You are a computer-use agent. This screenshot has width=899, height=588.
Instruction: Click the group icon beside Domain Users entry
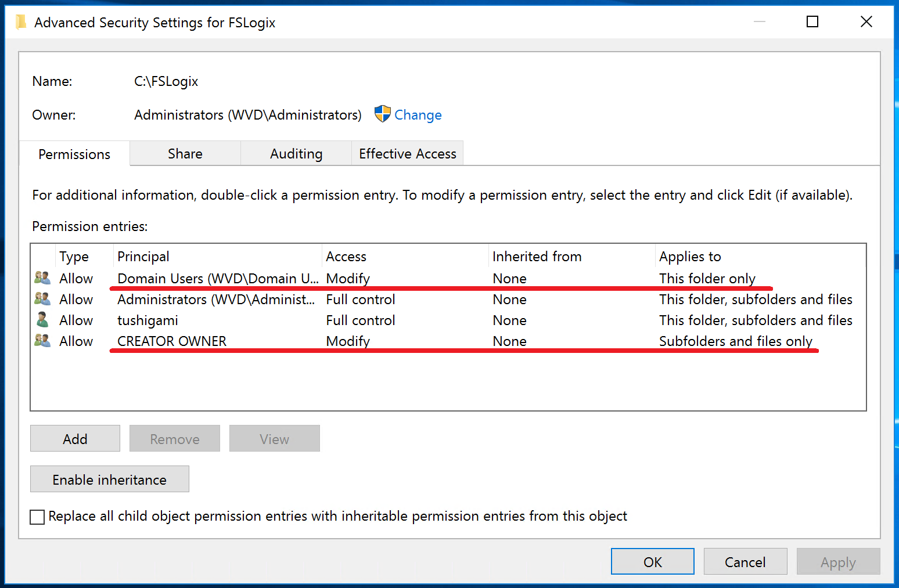(x=42, y=277)
